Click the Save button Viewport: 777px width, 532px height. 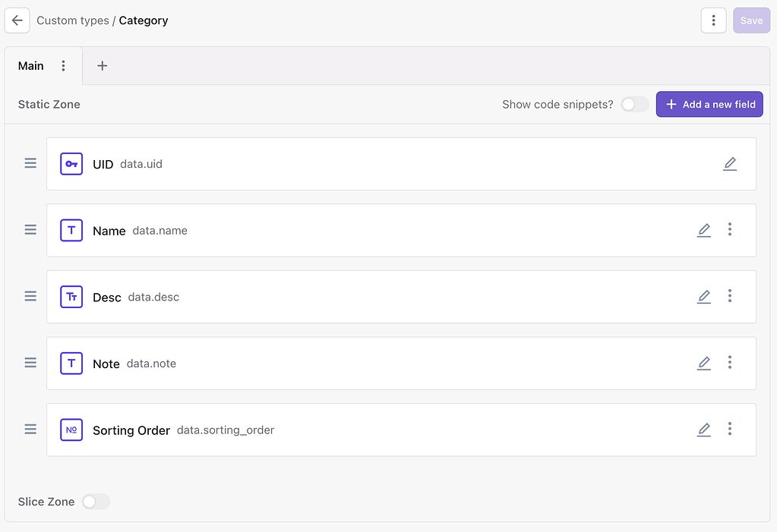tap(751, 20)
